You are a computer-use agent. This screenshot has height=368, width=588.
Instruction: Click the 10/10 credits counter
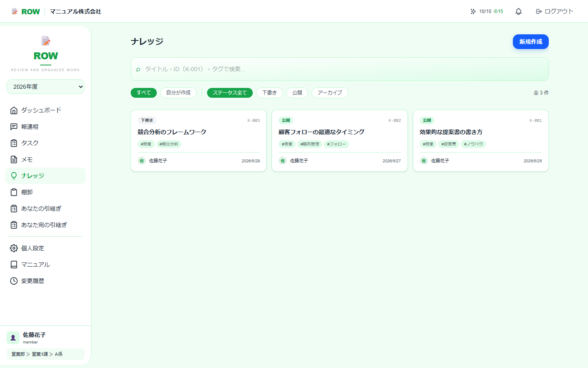pyautogui.click(x=485, y=11)
